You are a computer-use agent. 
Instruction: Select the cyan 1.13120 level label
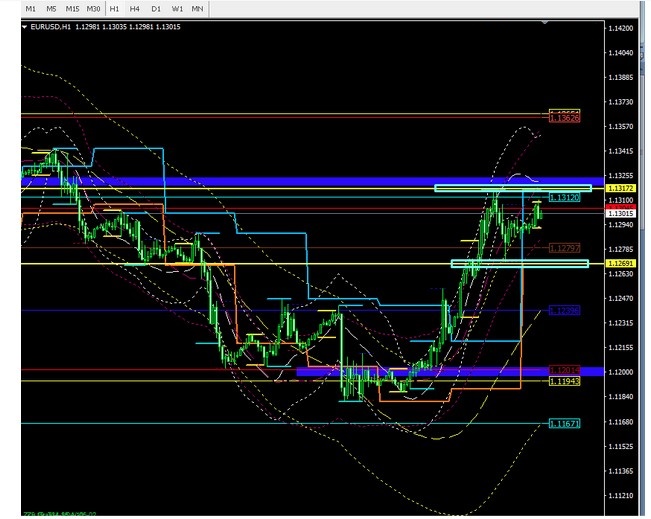[x=567, y=198]
